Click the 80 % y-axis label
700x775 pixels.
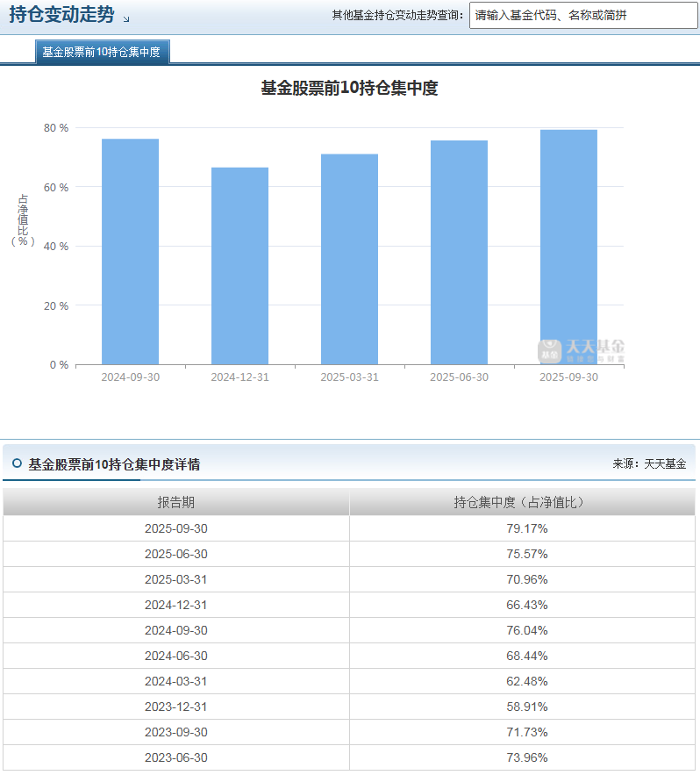[x=56, y=128]
